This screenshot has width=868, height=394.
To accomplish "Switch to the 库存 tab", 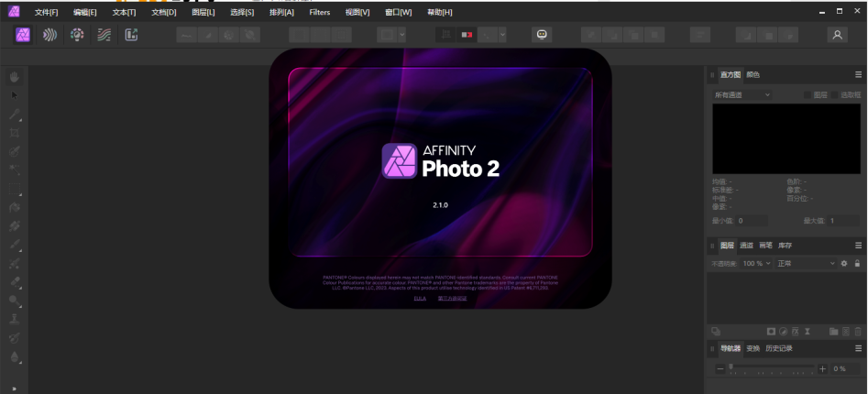I will coord(785,246).
